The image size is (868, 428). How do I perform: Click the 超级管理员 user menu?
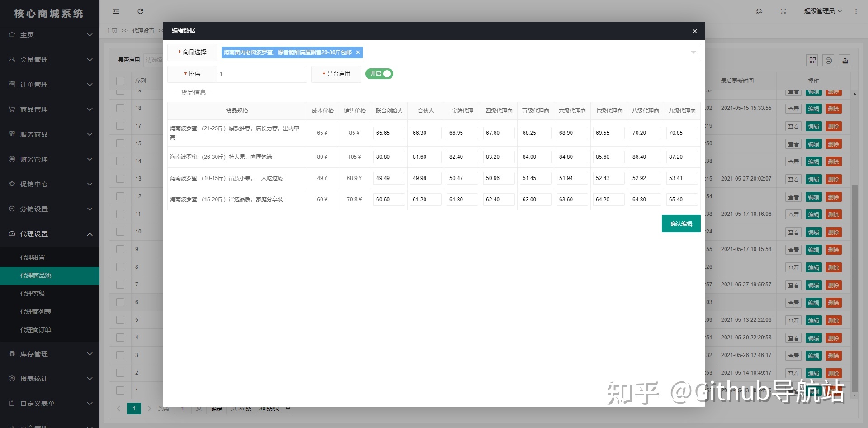click(x=822, y=11)
